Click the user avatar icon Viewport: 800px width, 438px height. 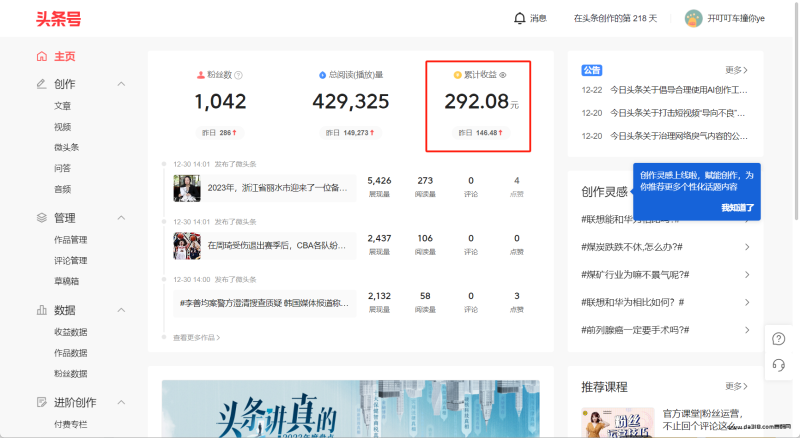click(x=693, y=18)
